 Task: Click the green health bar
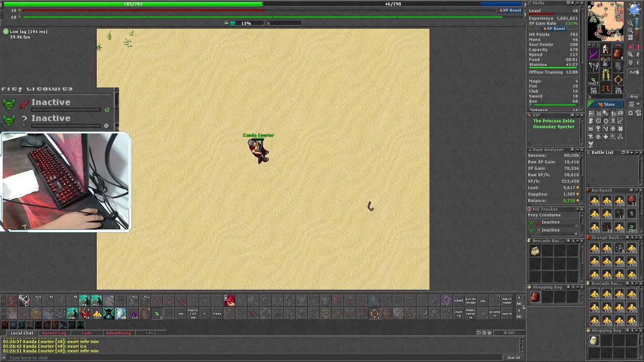(x=133, y=4)
